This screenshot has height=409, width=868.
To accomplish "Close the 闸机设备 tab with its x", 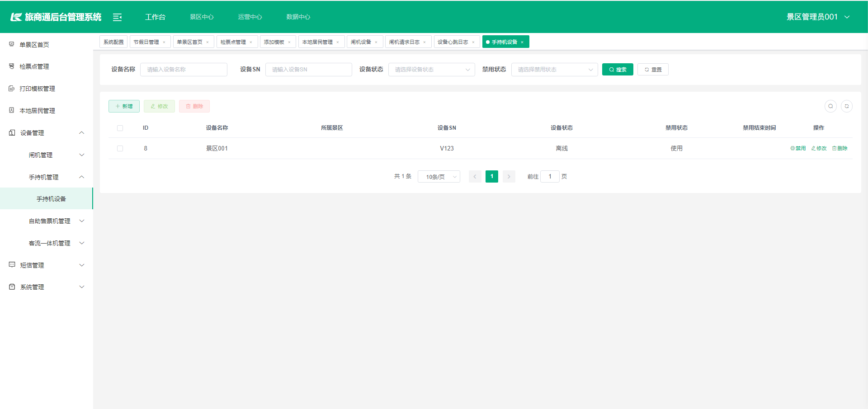I will click(x=376, y=42).
